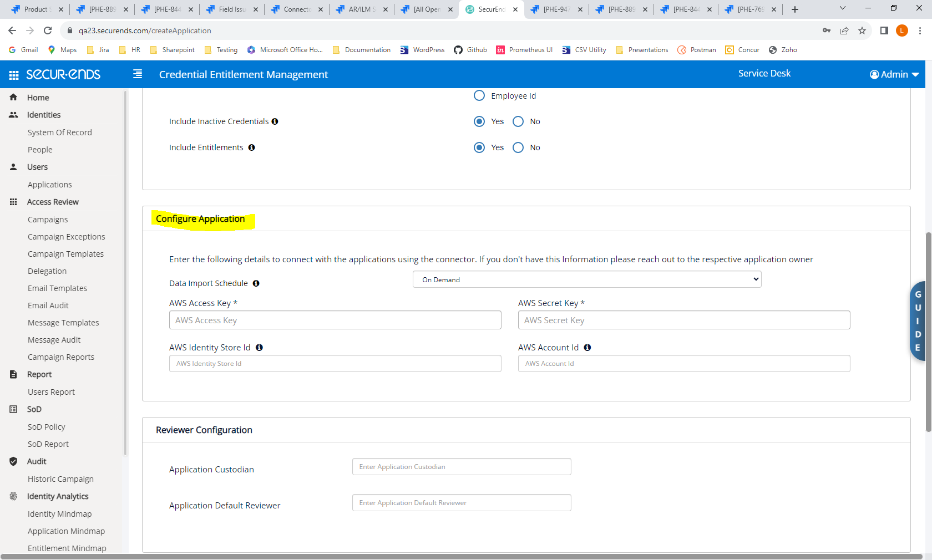The height and width of the screenshot is (560, 932).
Task: Click the info icon next to Include Entitlements
Action: click(x=251, y=147)
